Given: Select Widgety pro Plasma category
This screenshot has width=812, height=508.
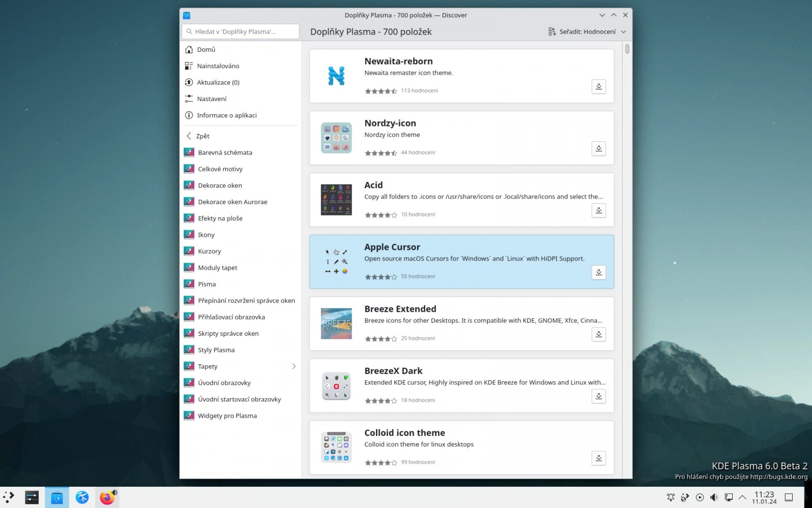Looking at the screenshot, I should coord(241,416).
